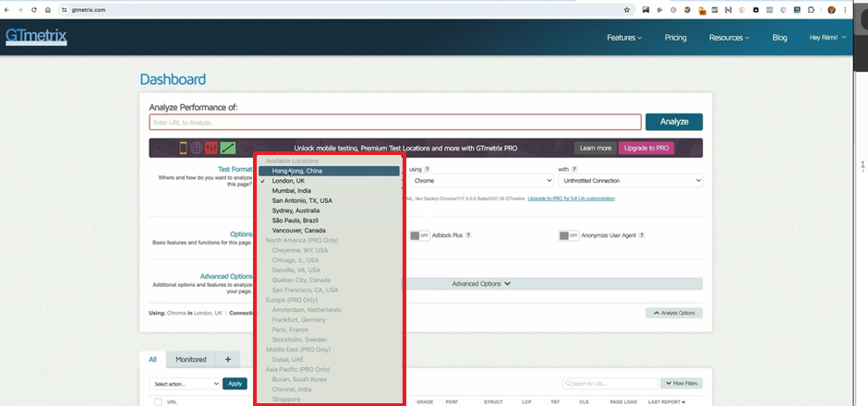Viewport: 868px width, 406px height.
Task: Open the Unthrottled Connection dropdown
Action: tap(631, 181)
